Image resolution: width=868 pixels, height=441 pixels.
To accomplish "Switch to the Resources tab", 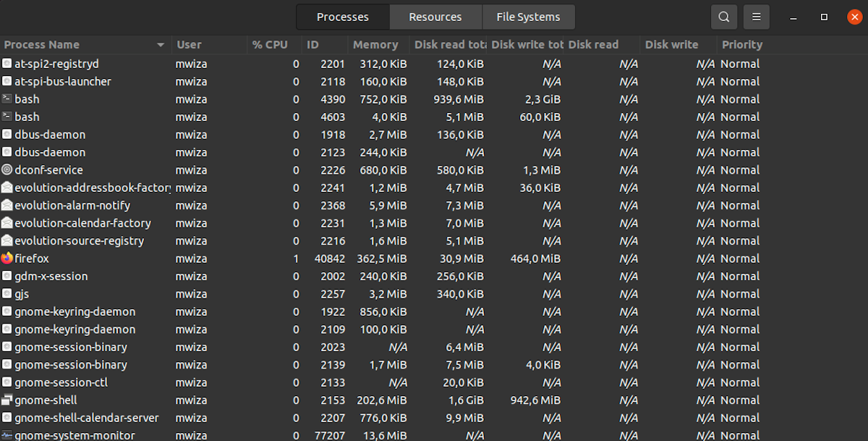I will click(x=435, y=17).
